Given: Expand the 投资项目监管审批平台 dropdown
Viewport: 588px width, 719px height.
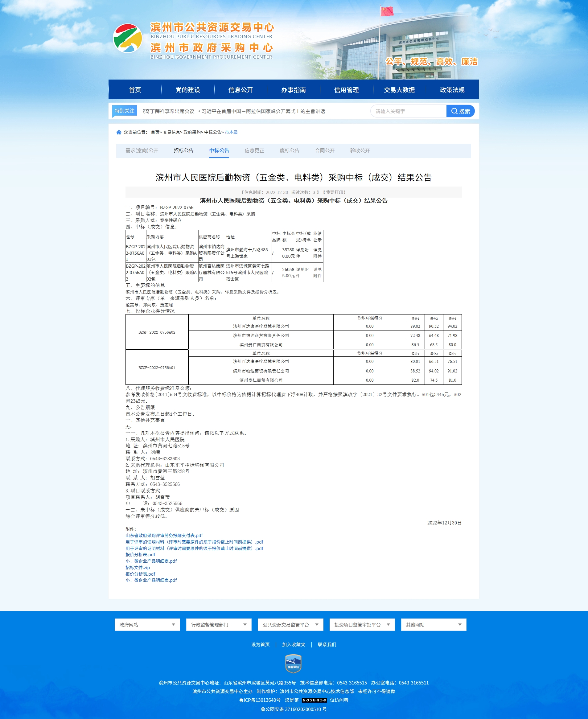Looking at the screenshot, I should tap(362, 625).
